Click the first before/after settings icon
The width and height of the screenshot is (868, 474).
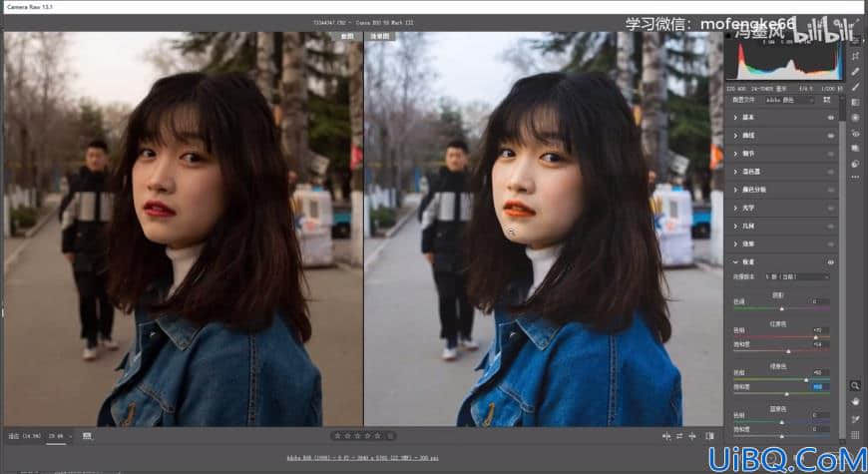[666, 436]
